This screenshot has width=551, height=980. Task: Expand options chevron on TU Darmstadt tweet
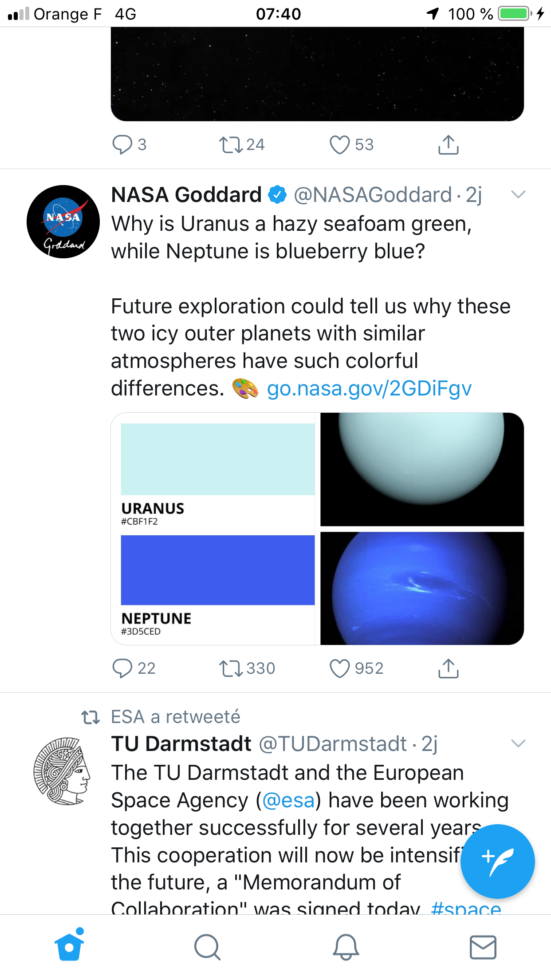click(518, 743)
